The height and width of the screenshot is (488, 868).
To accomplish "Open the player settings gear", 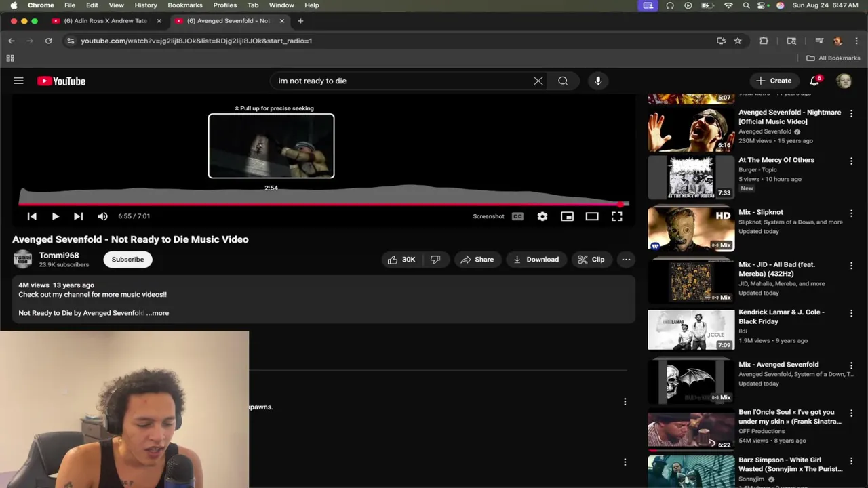I will pos(542,216).
